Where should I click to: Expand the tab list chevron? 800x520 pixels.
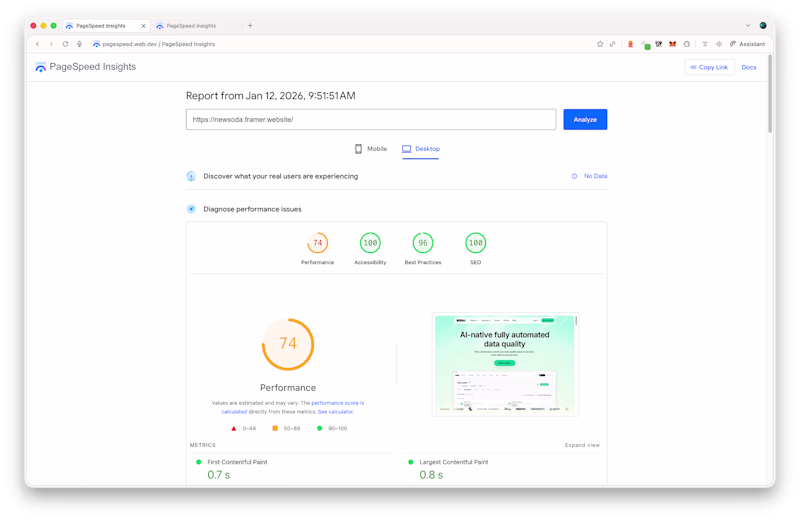(x=748, y=26)
